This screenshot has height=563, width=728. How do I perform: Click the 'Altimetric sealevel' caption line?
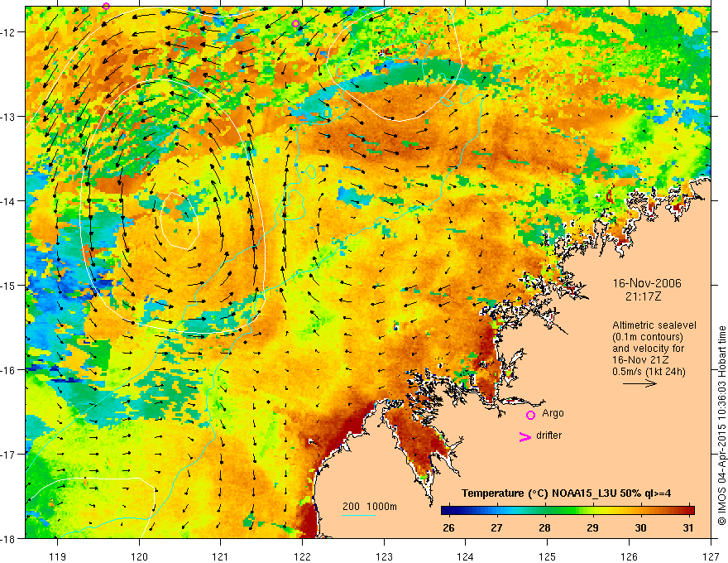tap(654, 325)
